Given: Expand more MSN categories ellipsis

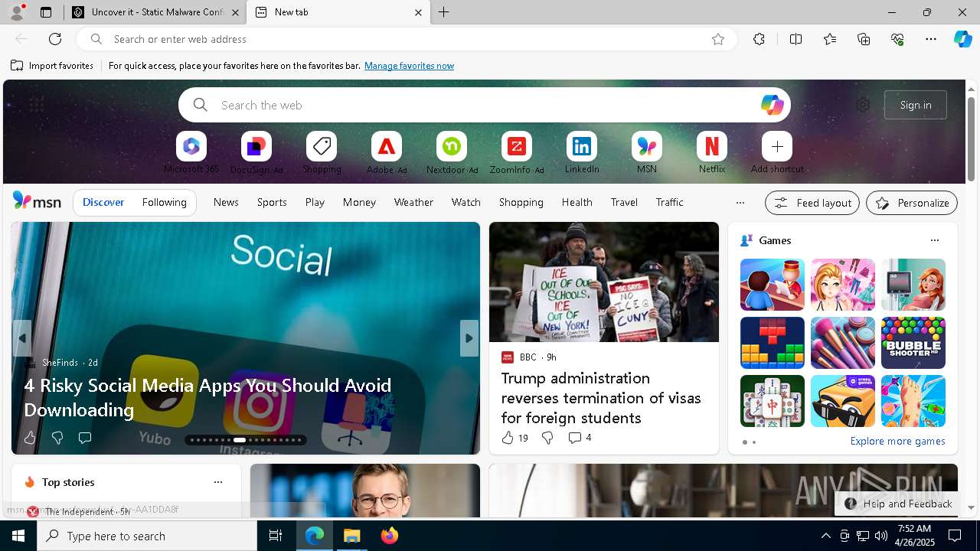Looking at the screenshot, I should 740,203.
